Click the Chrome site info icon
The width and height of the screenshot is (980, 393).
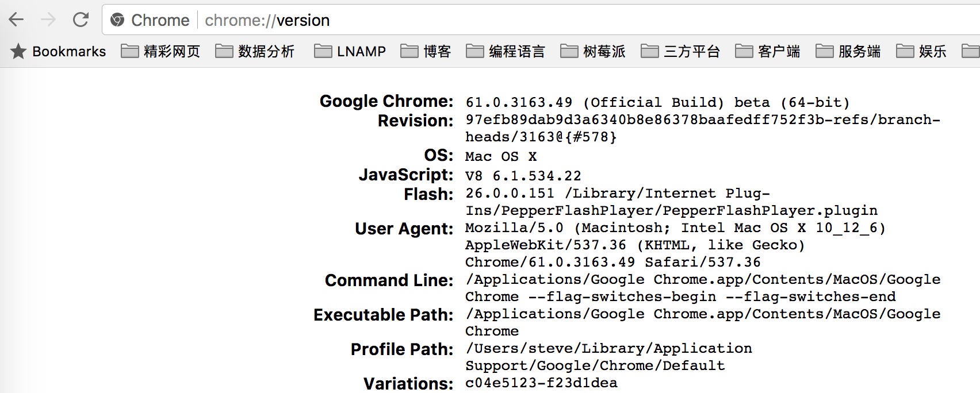coord(117,20)
